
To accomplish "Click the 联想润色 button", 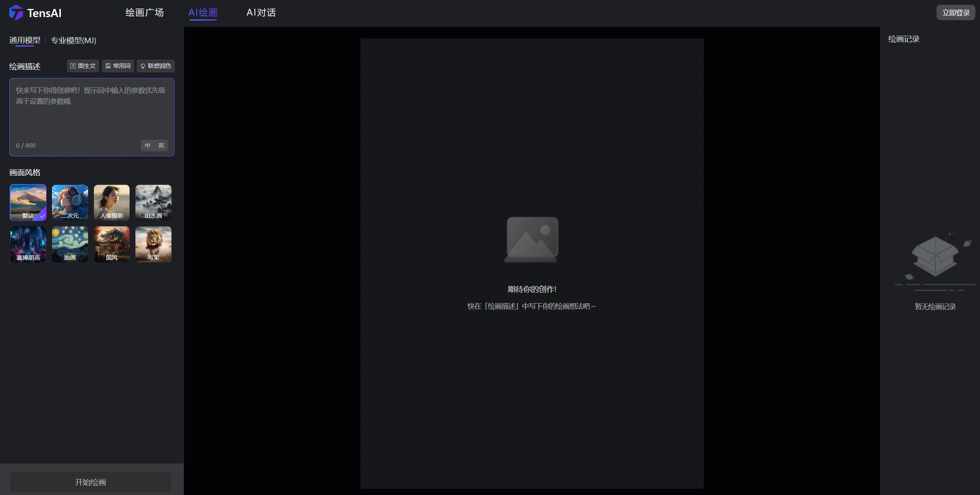I will [156, 66].
